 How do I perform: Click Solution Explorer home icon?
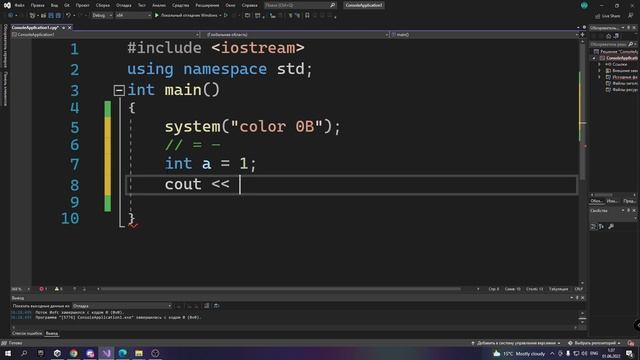pos(609,36)
